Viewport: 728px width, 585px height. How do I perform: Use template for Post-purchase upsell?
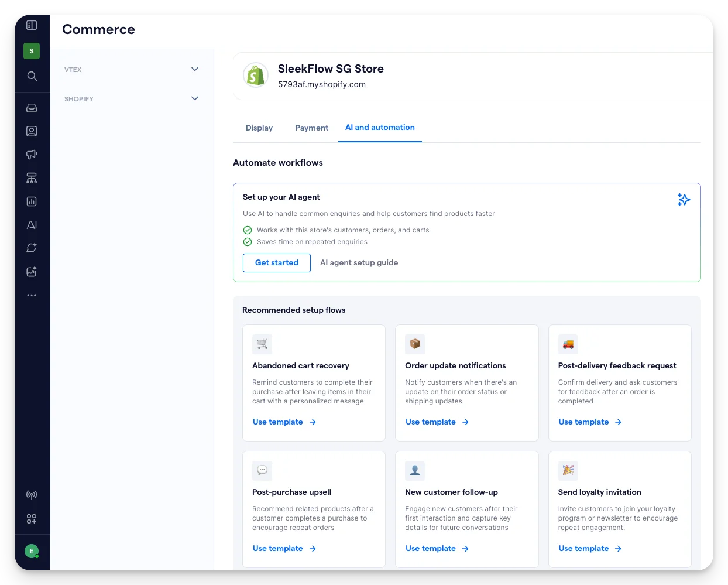pyautogui.click(x=284, y=549)
